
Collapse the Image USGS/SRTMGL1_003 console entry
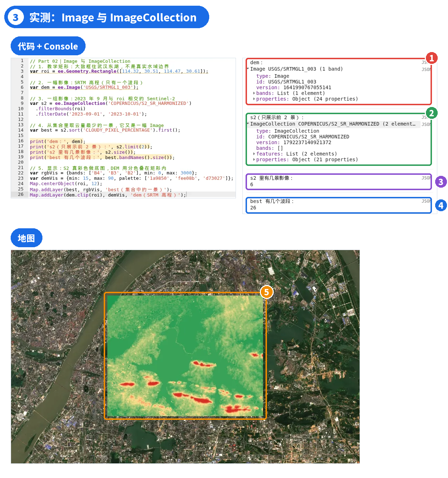[248, 69]
